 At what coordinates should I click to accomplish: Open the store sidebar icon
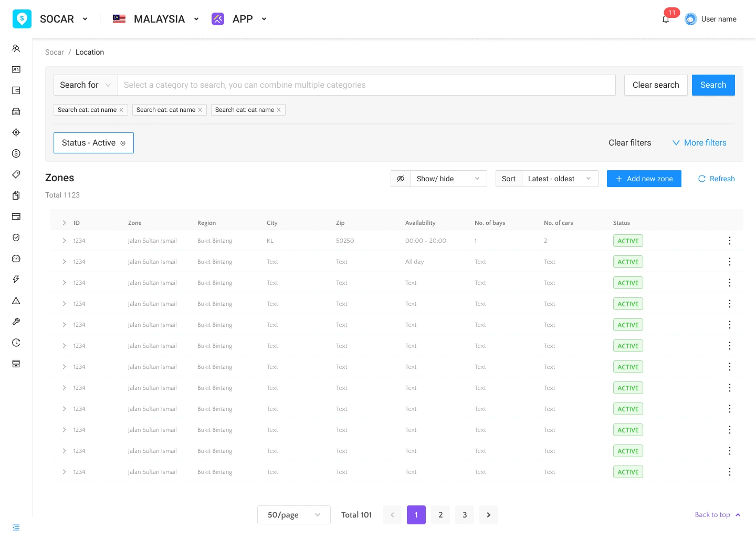click(16, 364)
